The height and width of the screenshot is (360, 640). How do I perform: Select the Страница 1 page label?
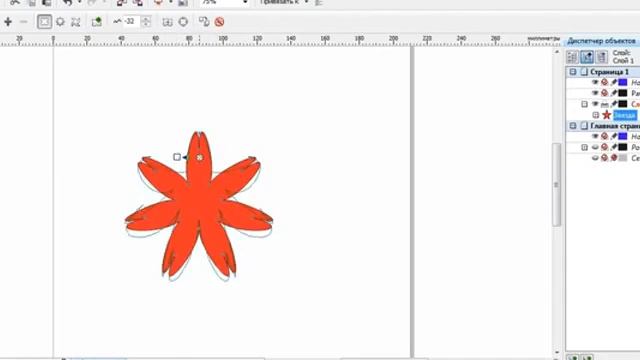609,72
